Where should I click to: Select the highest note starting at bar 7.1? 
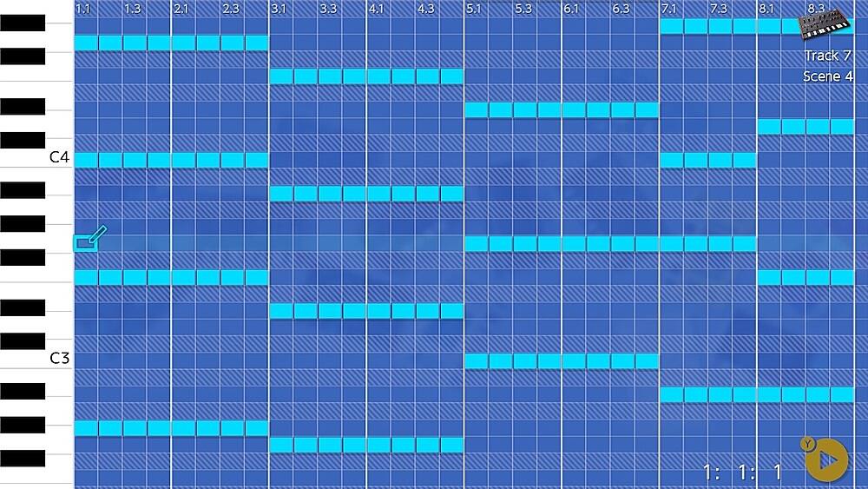point(672,26)
